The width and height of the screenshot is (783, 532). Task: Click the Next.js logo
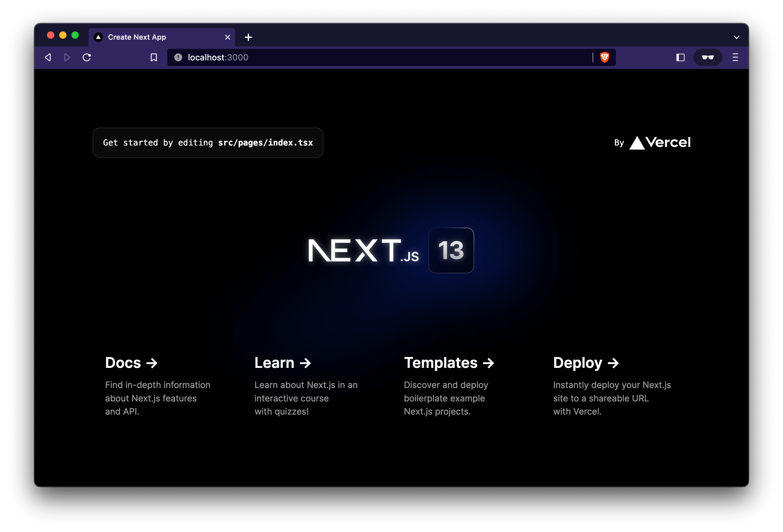[x=363, y=250]
